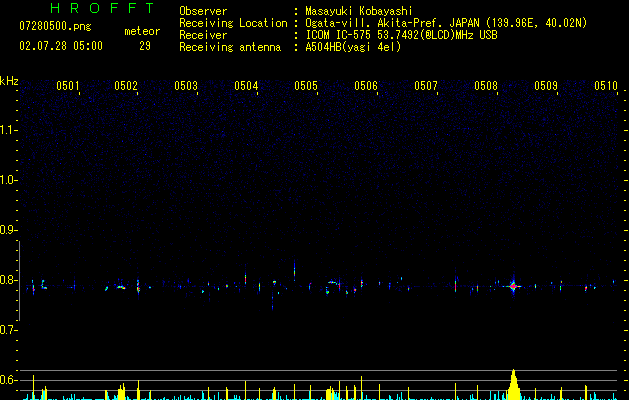Click the 0507 time marker

click(426, 86)
